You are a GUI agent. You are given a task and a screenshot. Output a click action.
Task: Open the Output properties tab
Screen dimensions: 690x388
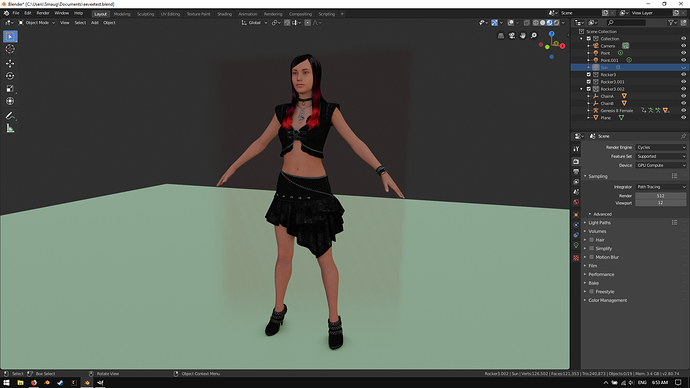click(x=576, y=172)
